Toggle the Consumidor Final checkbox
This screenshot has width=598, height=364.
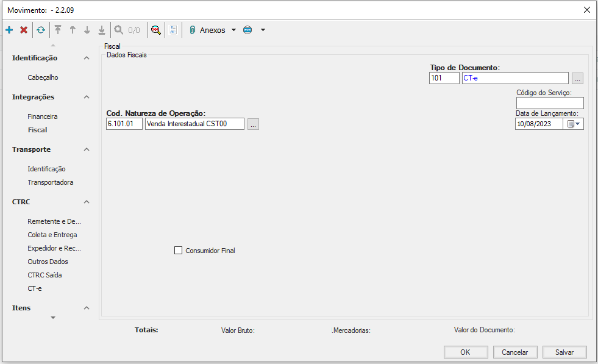(178, 251)
